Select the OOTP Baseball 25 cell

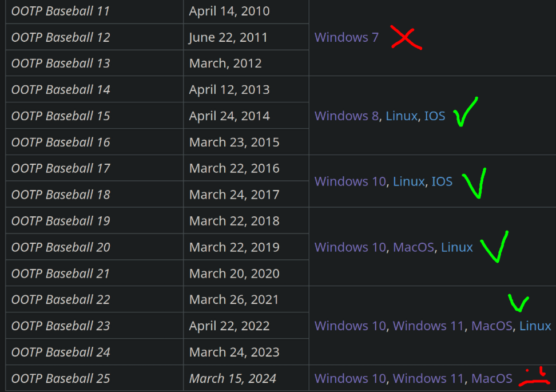click(x=95, y=378)
